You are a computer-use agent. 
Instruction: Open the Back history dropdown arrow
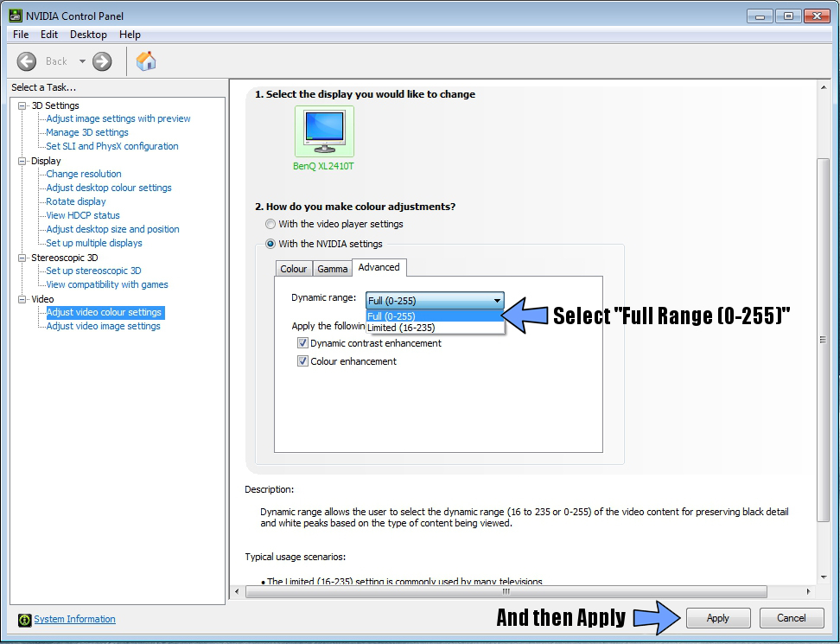click(x=82, y=61)
